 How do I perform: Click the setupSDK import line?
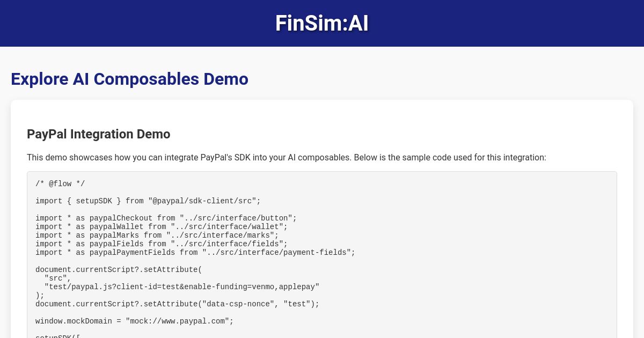148,201
